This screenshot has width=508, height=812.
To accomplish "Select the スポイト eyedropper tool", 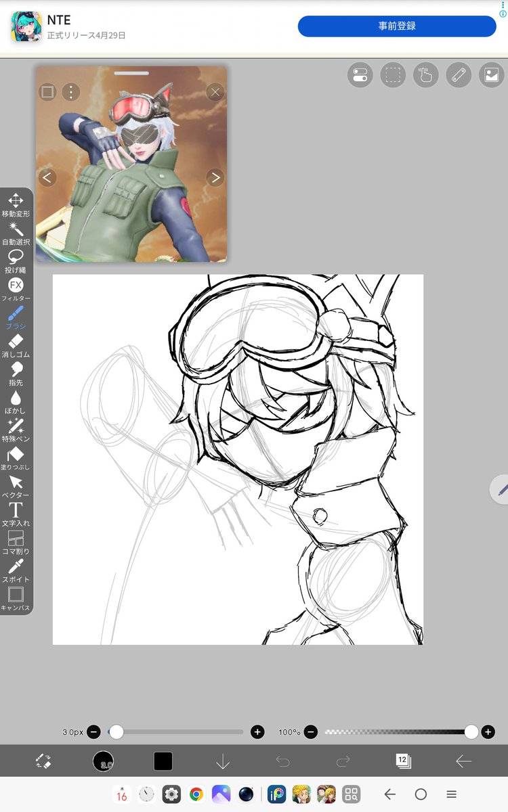I will [x=16, y=571].
